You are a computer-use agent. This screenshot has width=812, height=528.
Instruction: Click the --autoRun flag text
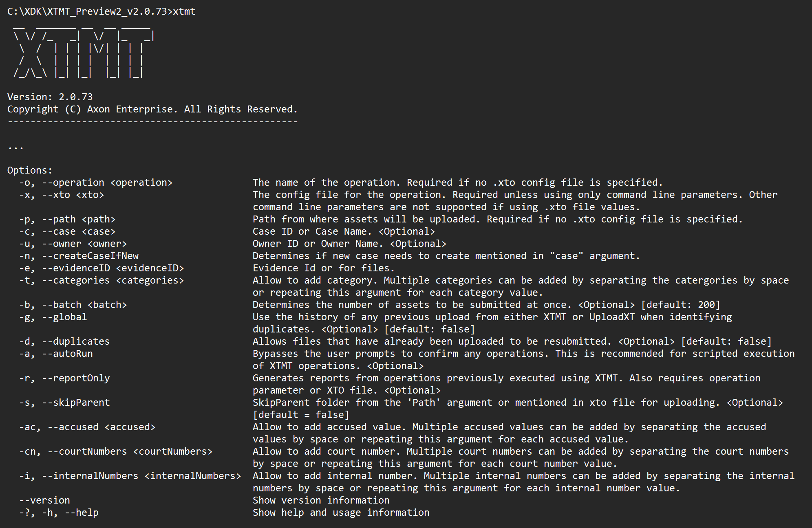click(x=67, y=354)
